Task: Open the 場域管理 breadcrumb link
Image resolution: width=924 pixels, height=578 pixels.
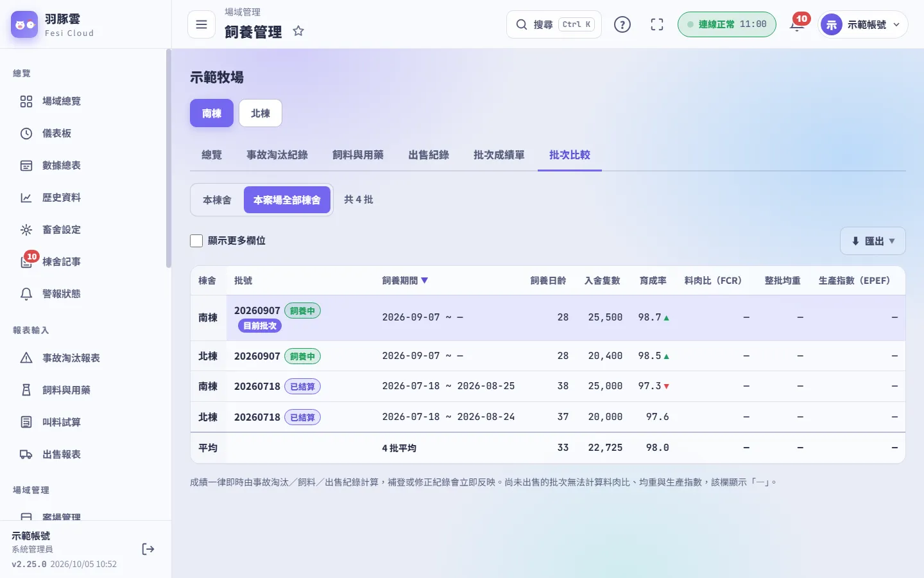Action: click(243, 12)
